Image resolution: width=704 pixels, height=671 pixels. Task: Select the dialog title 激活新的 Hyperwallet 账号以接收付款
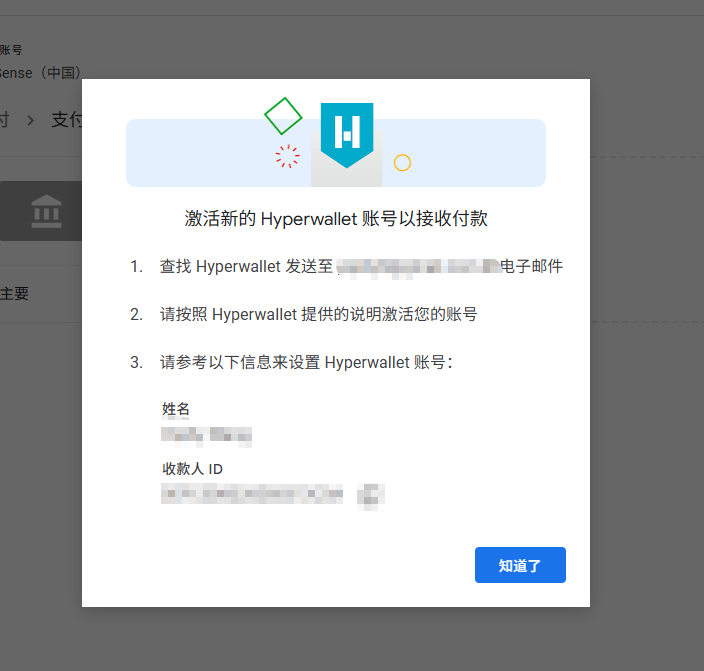click(336, 219)
